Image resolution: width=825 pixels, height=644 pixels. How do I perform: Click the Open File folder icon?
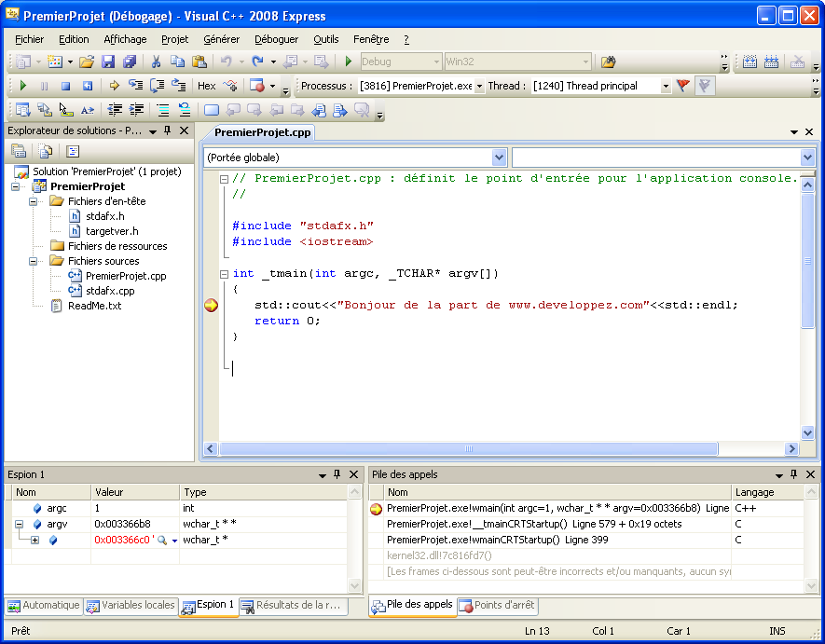(87, 62)
